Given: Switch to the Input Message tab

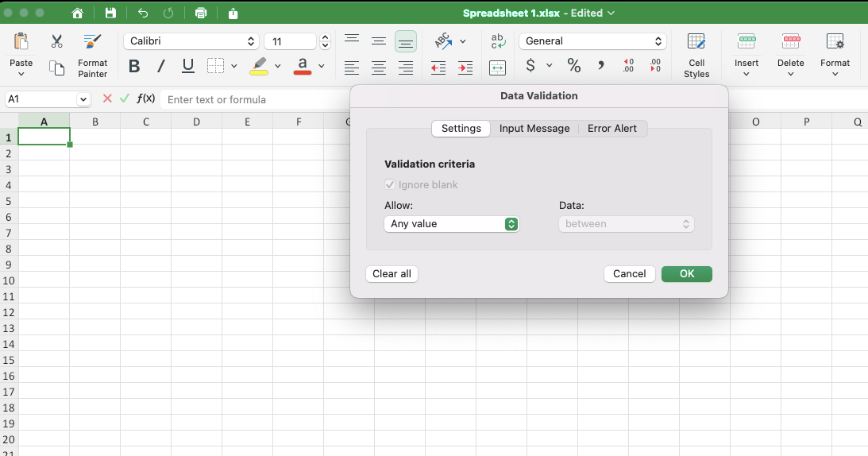Looking at the screenshot, I should (x=534, y=129).
